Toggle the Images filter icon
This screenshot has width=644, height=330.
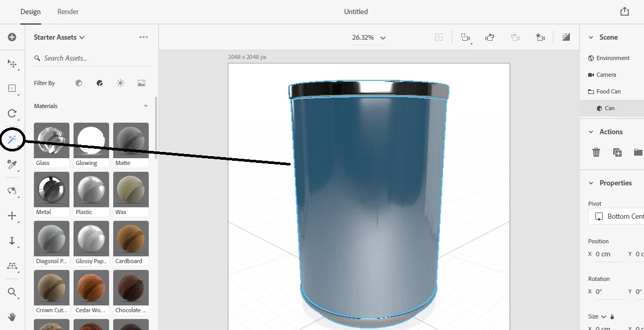141,83
